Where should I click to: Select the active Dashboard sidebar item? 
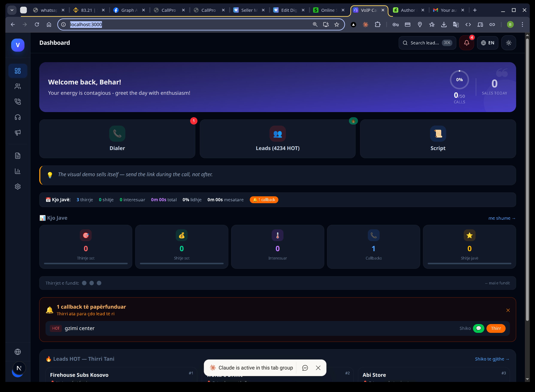click(x=18, y=71)
